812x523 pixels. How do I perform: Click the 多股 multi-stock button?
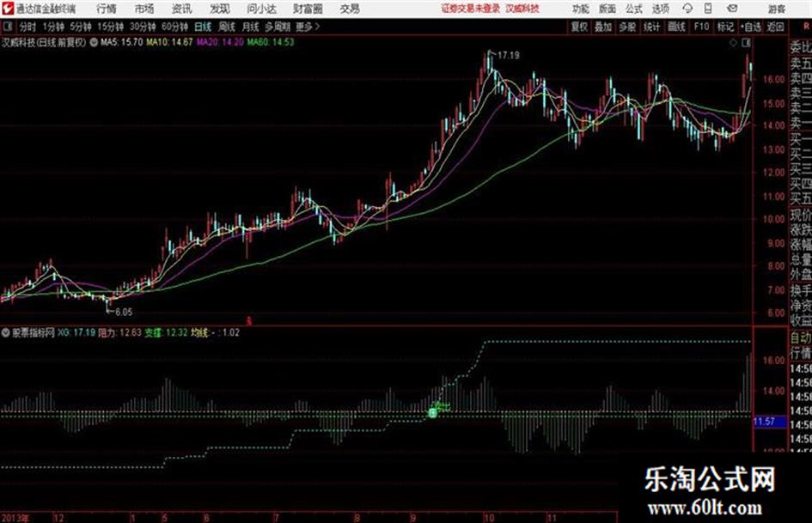pyautogui.click(x=627, y=27)
